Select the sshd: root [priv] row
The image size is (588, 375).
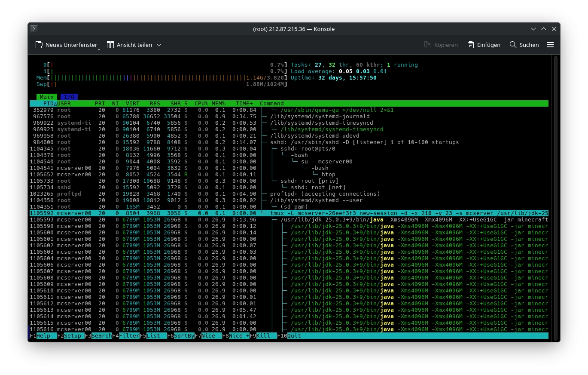(x=289, y=181)
